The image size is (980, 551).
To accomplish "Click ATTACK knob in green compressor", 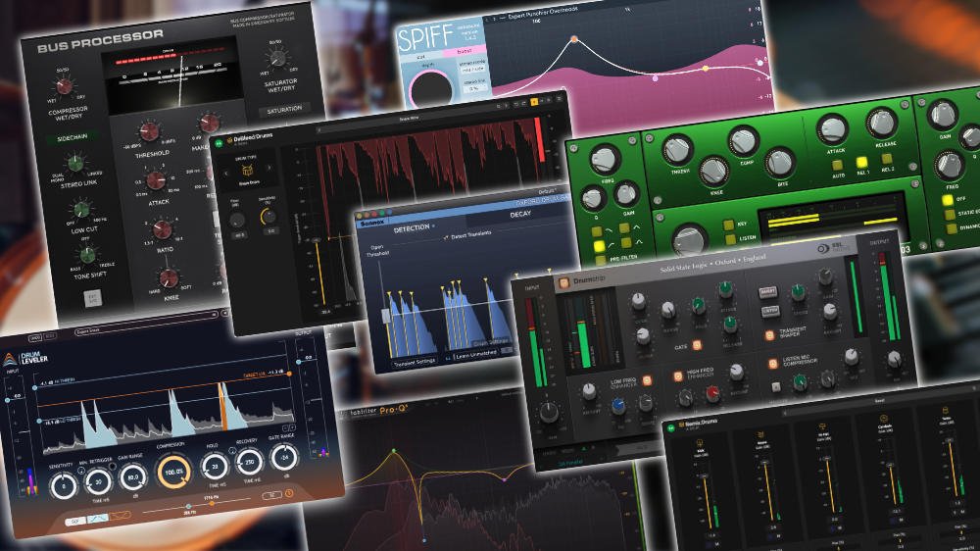I will [x=832, y=130].
